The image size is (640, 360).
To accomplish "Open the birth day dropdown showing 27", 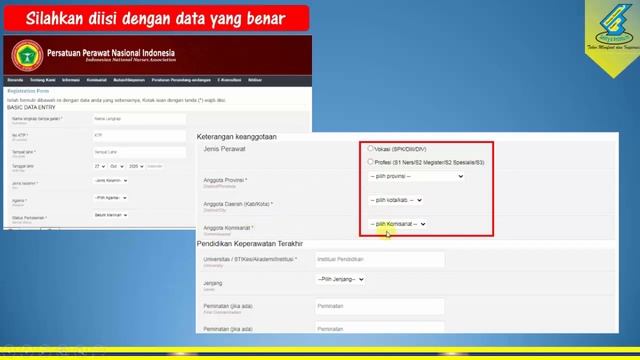I will pos(100,167).
